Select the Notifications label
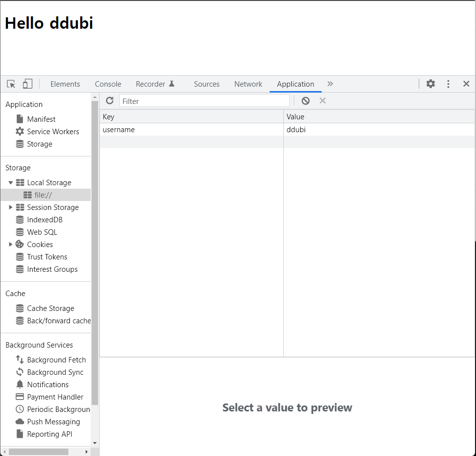476x456 pixels. click(48, 385)
